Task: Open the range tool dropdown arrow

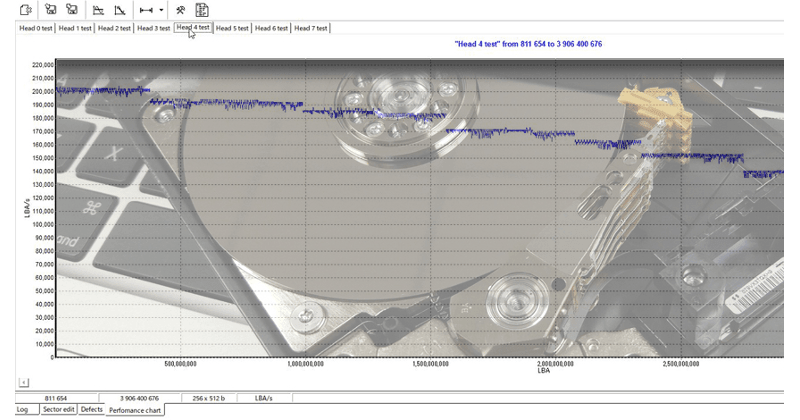Action: coord(161,10)
